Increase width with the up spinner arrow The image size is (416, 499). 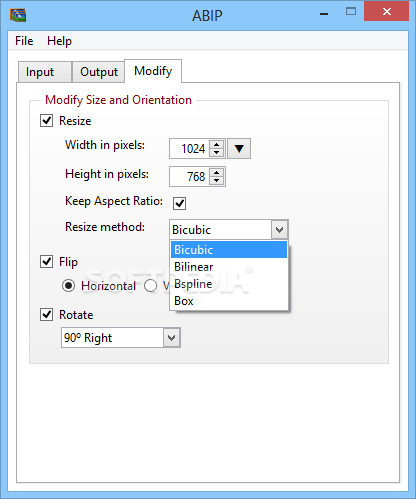[x=217, y=144]
